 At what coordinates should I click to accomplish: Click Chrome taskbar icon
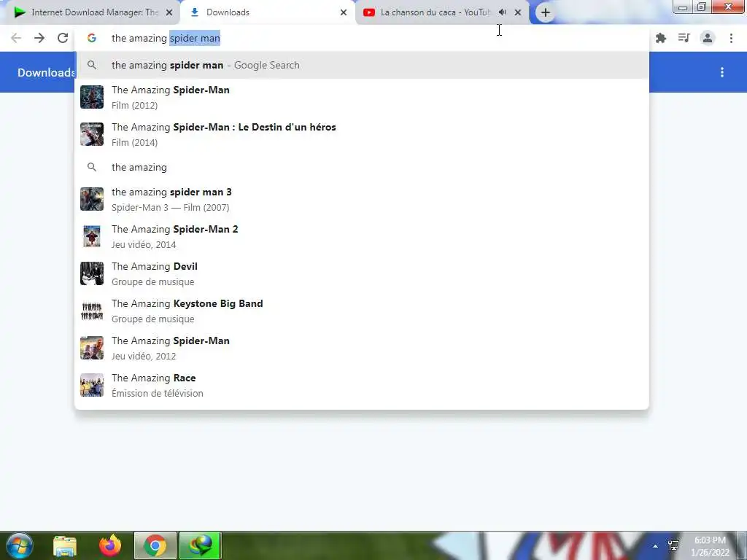pyautogui.click(x=155, y=545)
